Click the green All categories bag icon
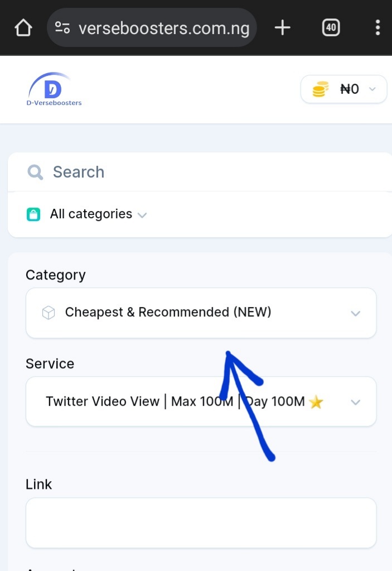The height and width of the screenshot is (571, 392). coord(33,214)
